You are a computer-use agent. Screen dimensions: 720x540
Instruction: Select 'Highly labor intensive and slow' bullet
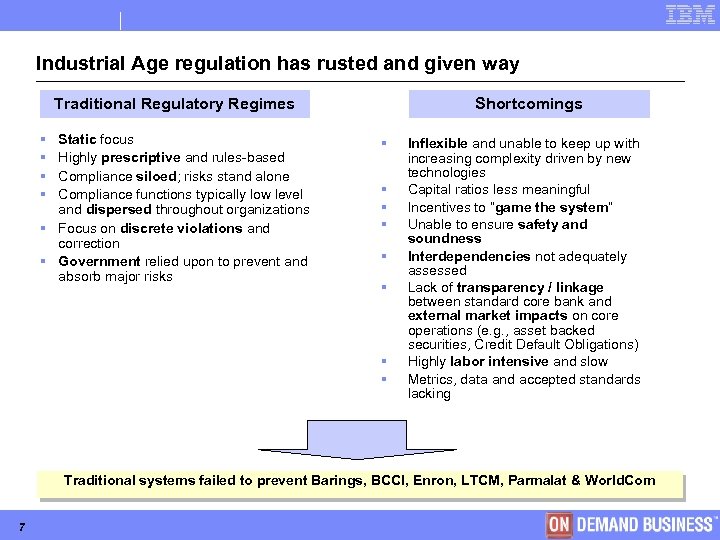(508, 361)
